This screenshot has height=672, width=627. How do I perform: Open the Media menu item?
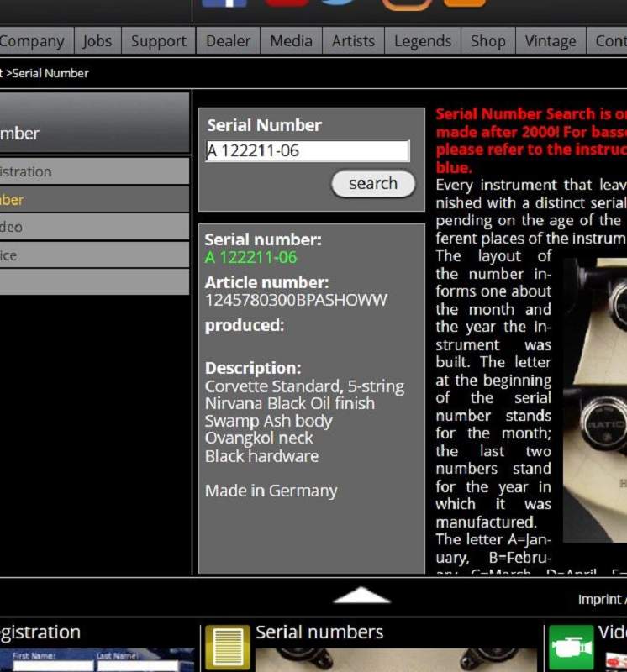click(x=291, y=40)
